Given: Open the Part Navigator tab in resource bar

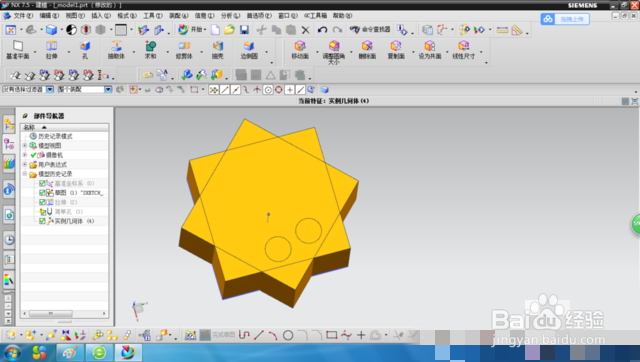Looking at the screenshot, I should (9, 144).
